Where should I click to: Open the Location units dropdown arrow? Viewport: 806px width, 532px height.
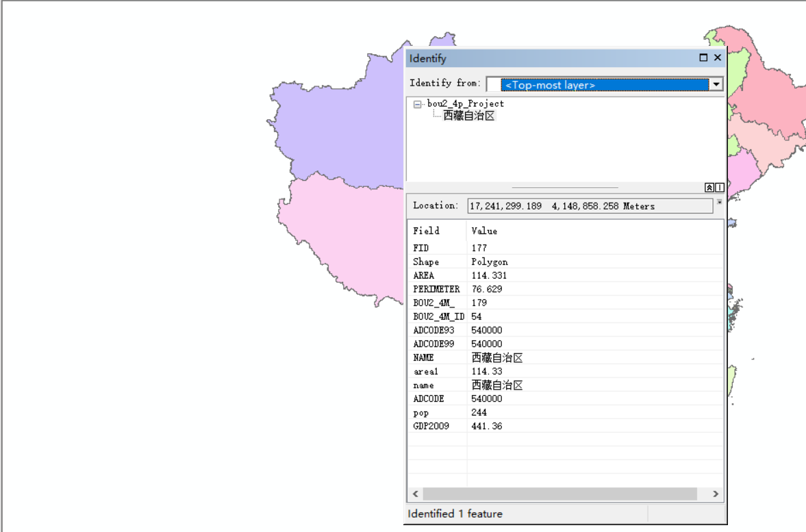718,202
